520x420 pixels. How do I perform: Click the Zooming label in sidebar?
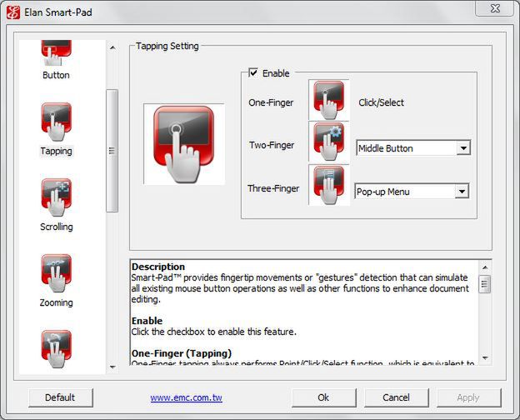(x=56, y=302)
